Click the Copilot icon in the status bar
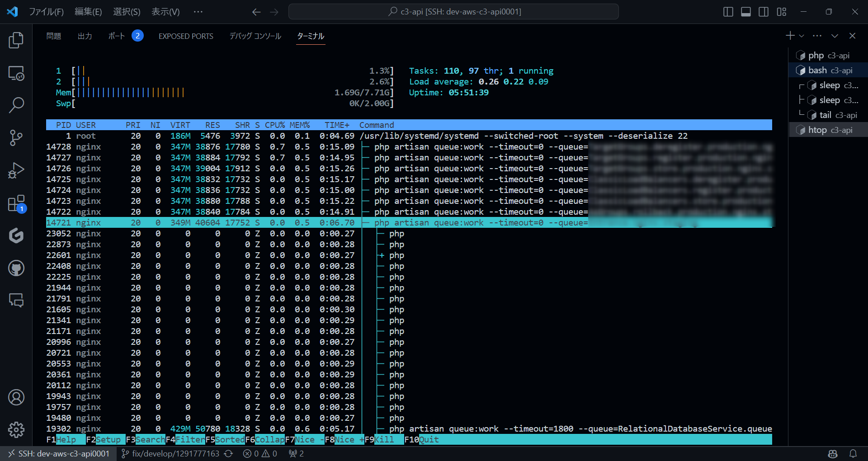The height and width of the screenshot is (461, 868). [833, 454]
